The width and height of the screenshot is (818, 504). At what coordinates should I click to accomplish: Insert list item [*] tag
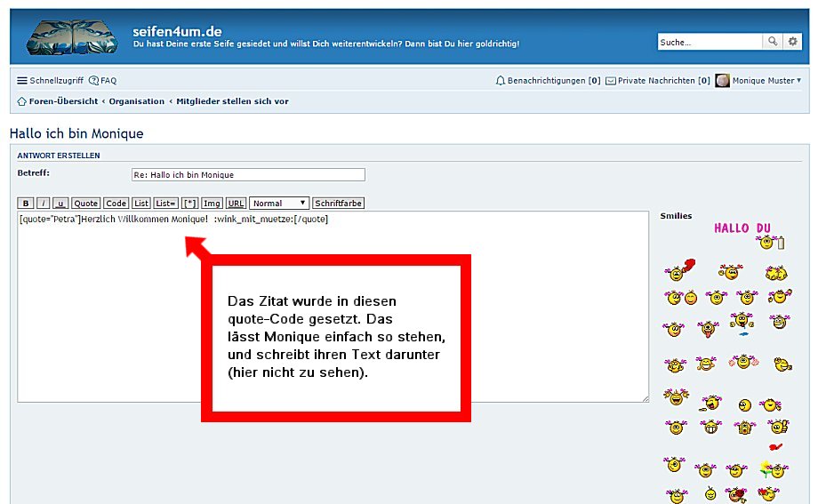(190, 204)
